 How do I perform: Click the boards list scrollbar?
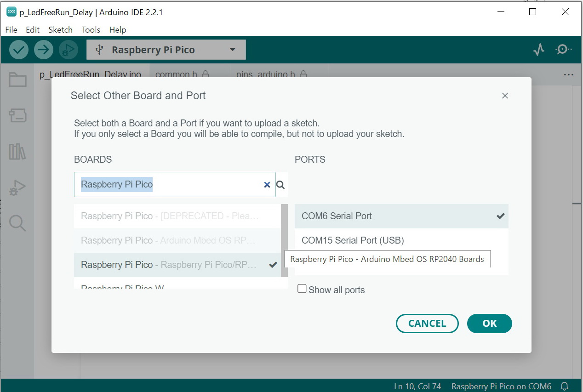[284, 239]
